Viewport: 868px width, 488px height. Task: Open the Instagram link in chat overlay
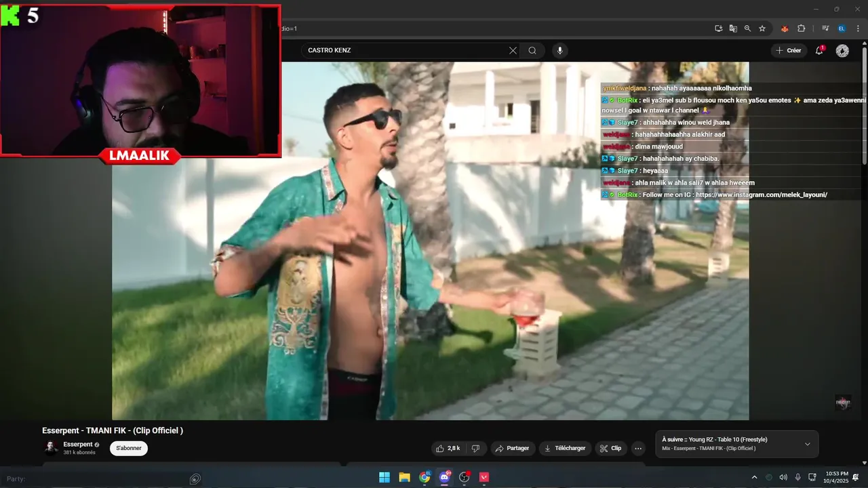762,195
